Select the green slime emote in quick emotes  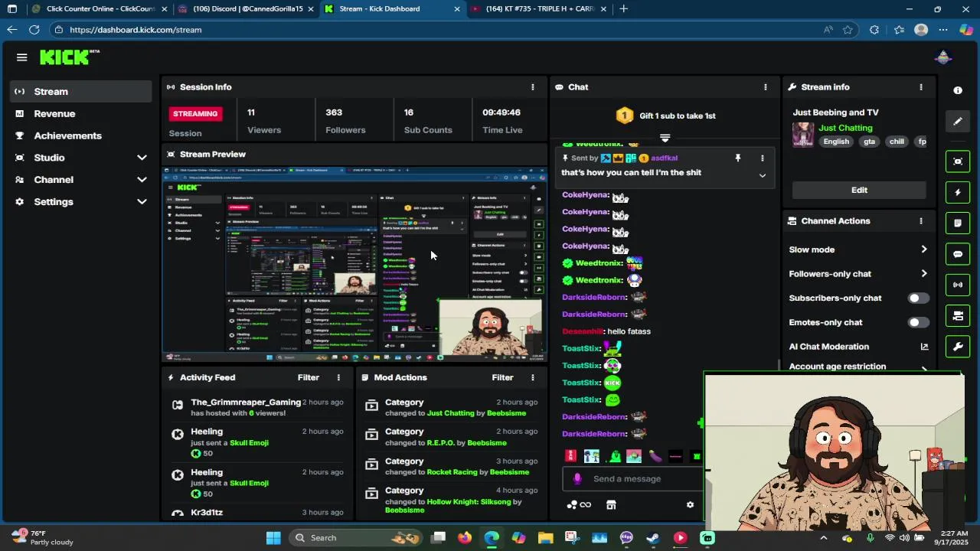pos(613,456)
